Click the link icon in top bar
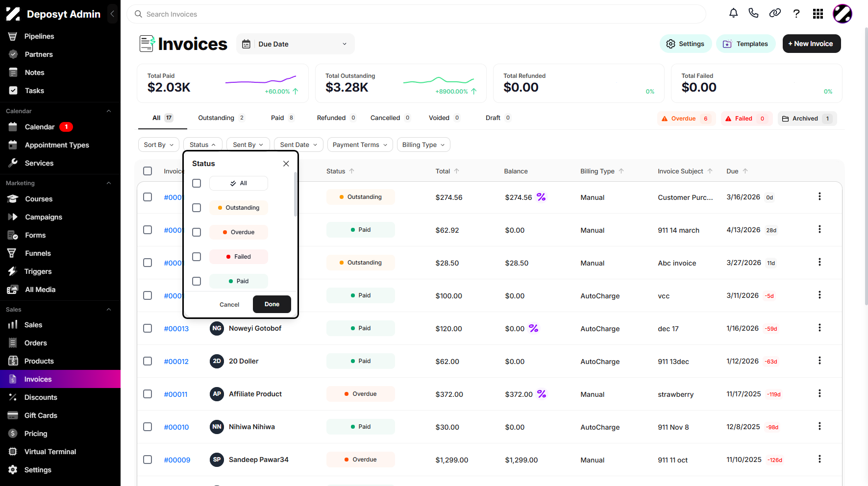Screen dimensions: 868x486 coord(775,13)
